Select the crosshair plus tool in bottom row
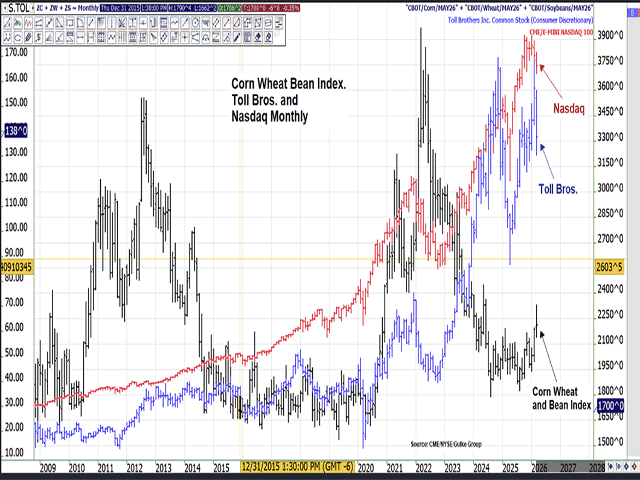 pos(184,37)
